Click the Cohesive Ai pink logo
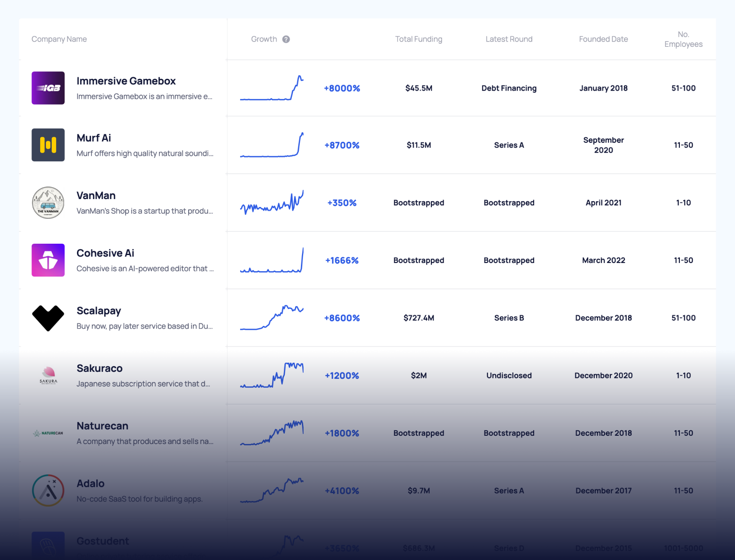Viewport: 735px width, 560px height. (48, 260)
